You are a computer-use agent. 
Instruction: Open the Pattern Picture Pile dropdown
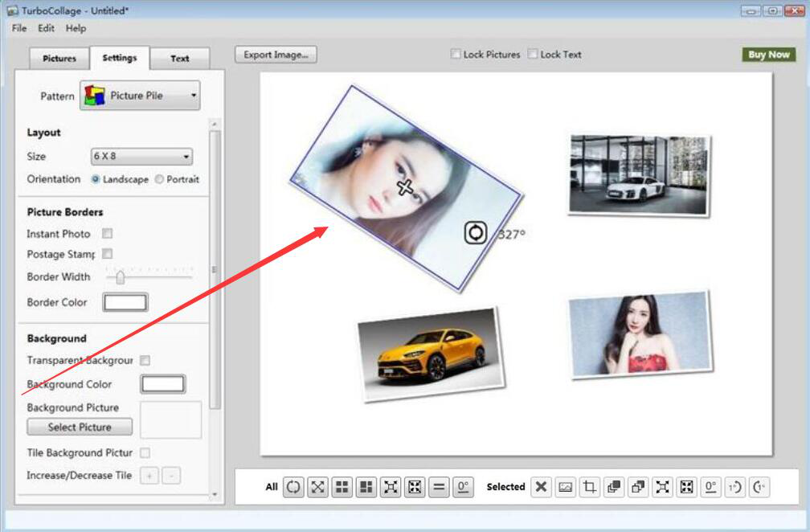[140, 96]
